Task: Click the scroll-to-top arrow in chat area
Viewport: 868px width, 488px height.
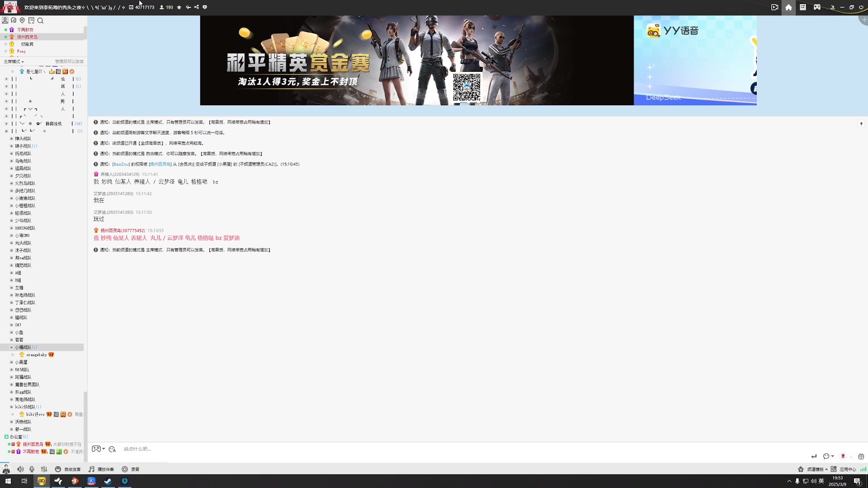Action: click(x=861, y=123)
